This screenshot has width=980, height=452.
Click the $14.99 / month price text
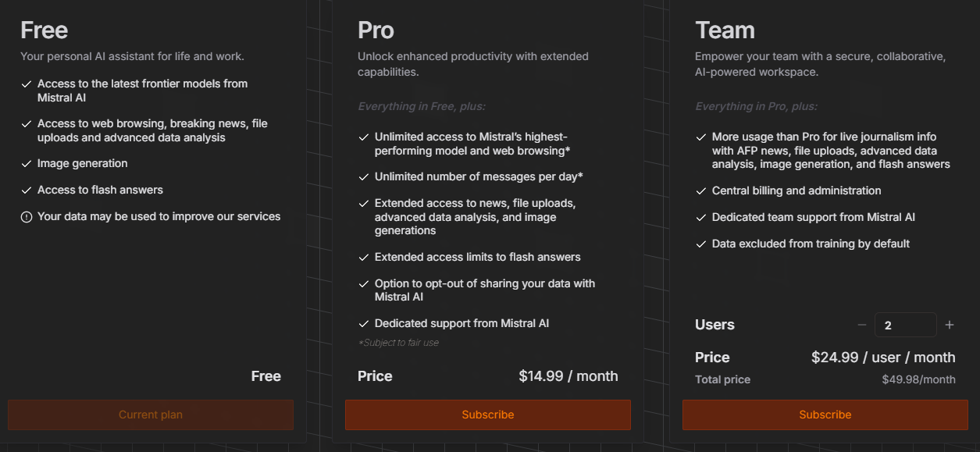tap(568, 376)
